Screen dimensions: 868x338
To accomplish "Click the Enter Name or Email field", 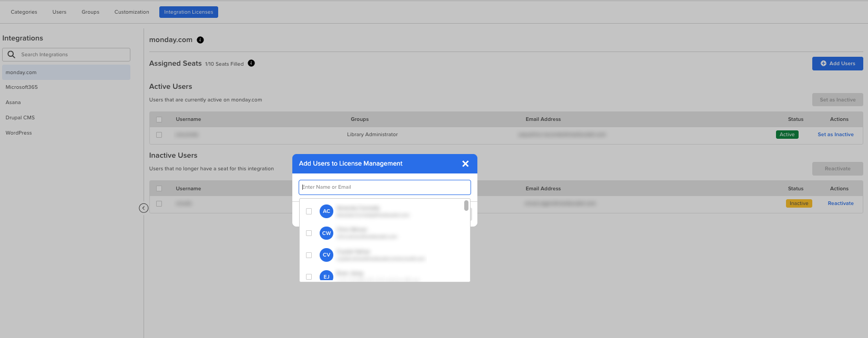I will pos(385,187).
